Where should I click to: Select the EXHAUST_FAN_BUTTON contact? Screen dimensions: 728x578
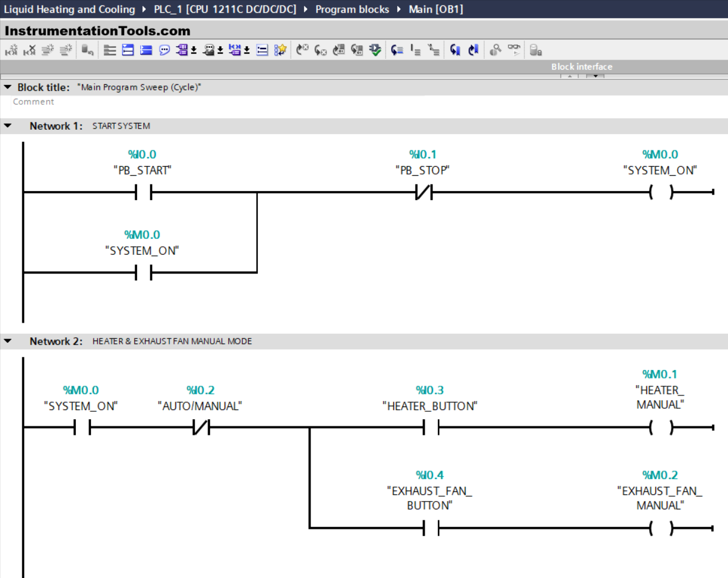click(x=430, y=528)
